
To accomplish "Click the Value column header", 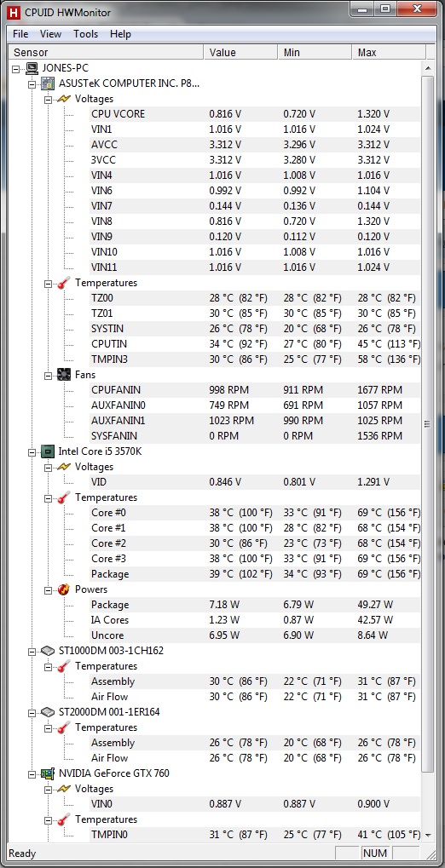I will click(x=240, y=53).
